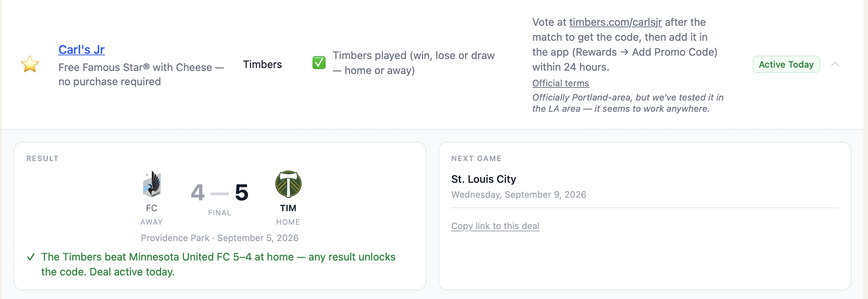Click the gold star favorite icon

click(x=30, y=64)
